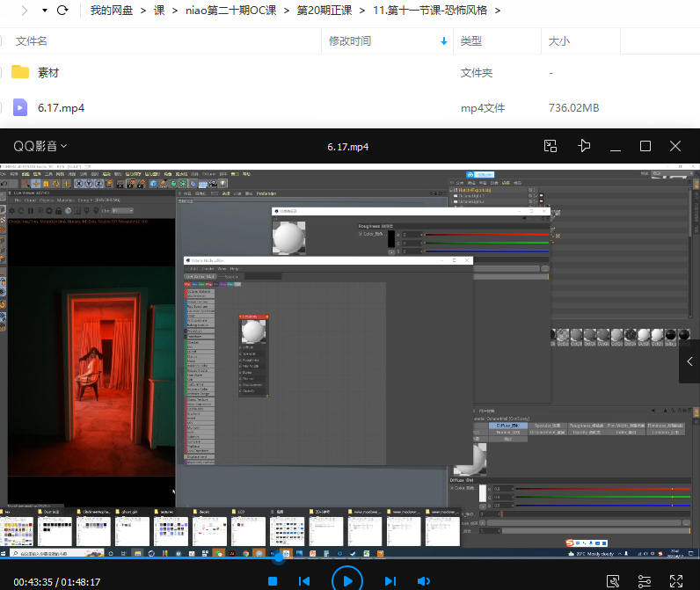Open the toolbox icon beside player settings
The image size is (700, 590).
(x=614, y=581)
